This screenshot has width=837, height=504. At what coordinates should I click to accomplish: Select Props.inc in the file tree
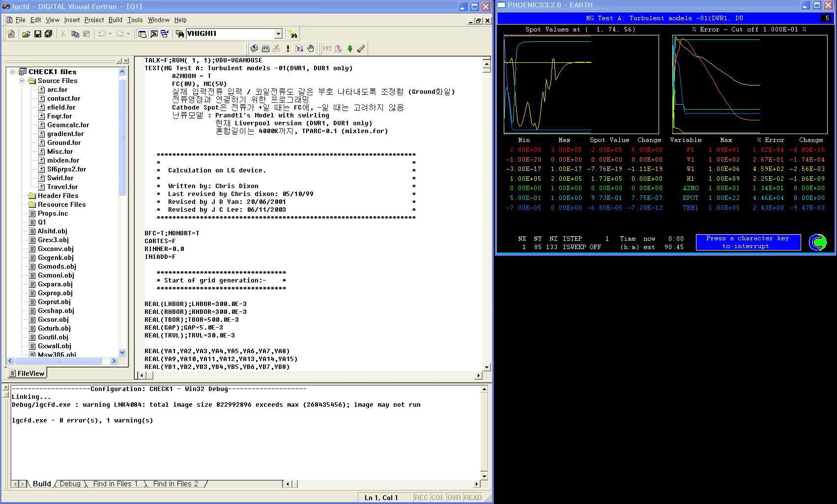click(x=53, y=213)
